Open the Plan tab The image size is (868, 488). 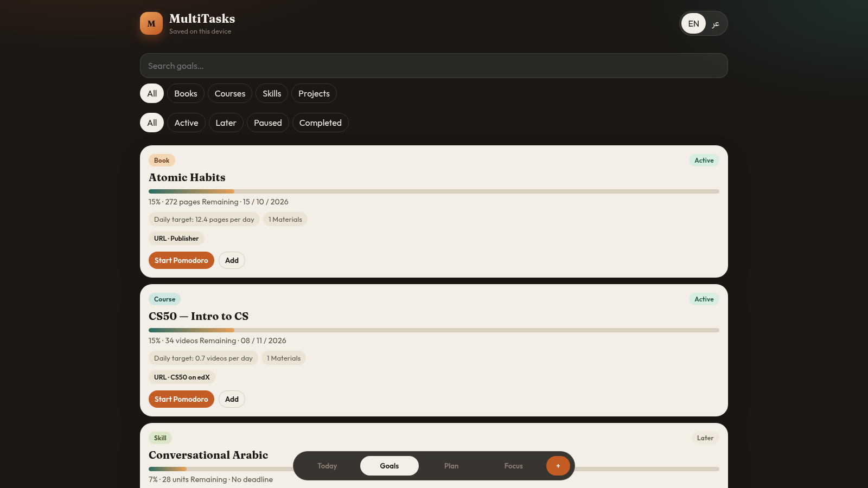tap(451, 466)
